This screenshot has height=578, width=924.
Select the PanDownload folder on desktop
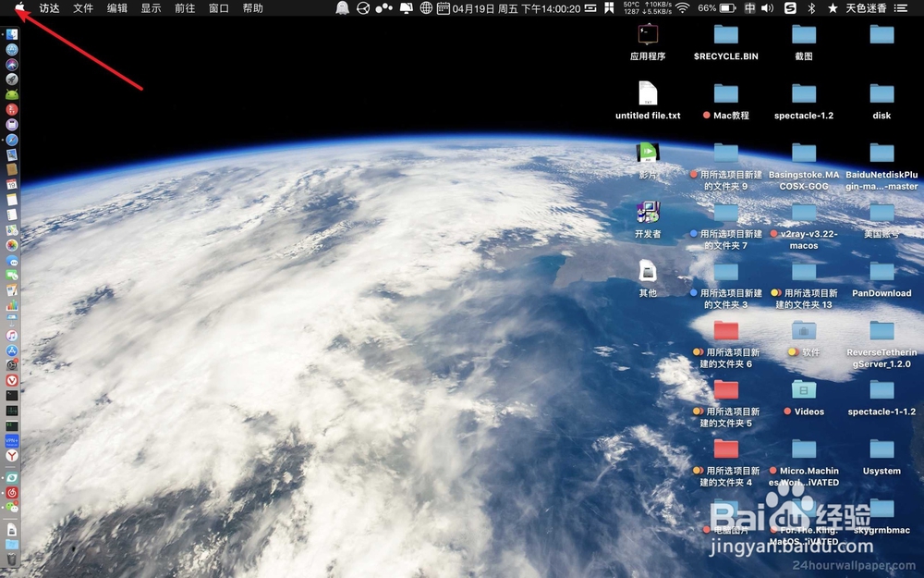click(881, 279)
